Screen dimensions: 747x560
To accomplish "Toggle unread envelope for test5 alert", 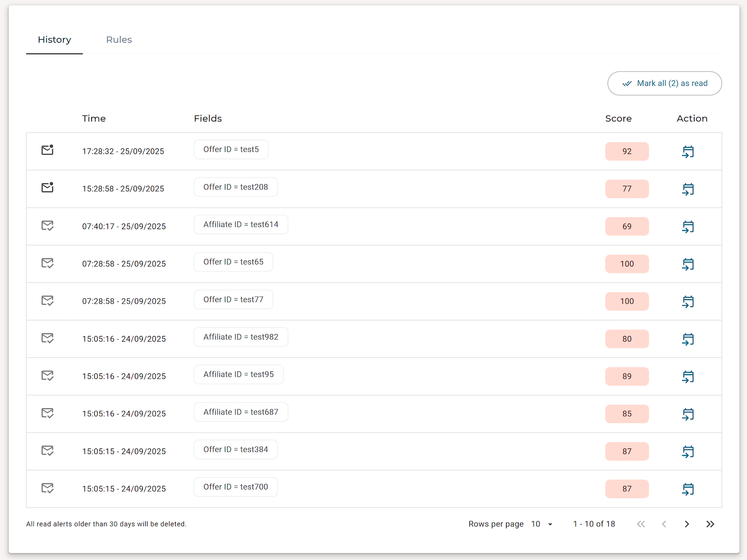I will pos(47,150).
